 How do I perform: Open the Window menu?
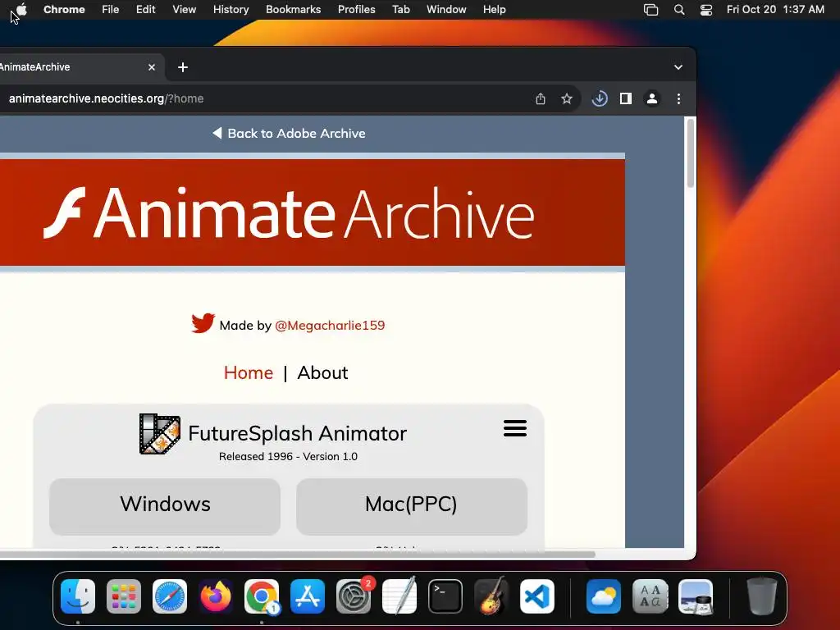point(446,9)
